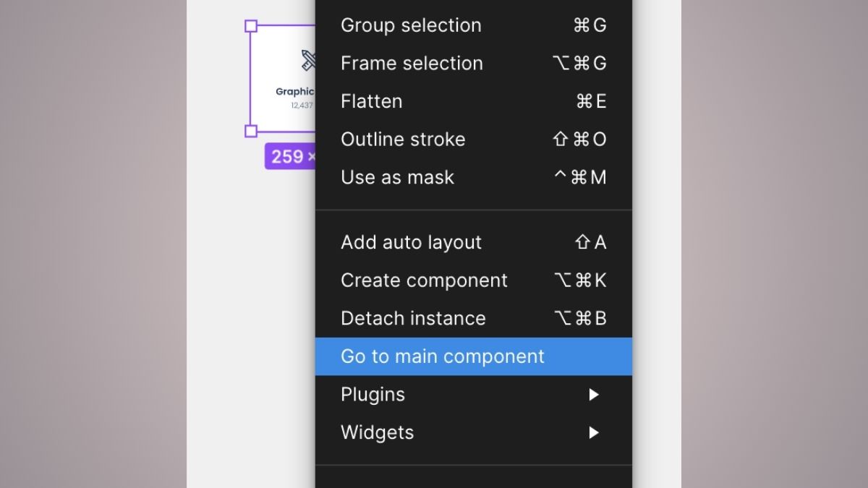This screenshot has height=488, width=868.
Task: Click Add auto layout
Action: (410, 242)
